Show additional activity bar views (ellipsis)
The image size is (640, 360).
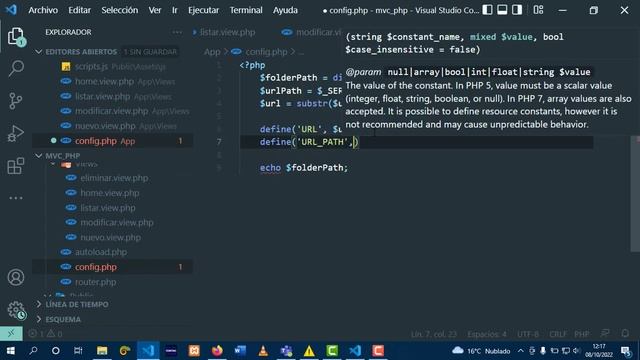coord(16,198)
